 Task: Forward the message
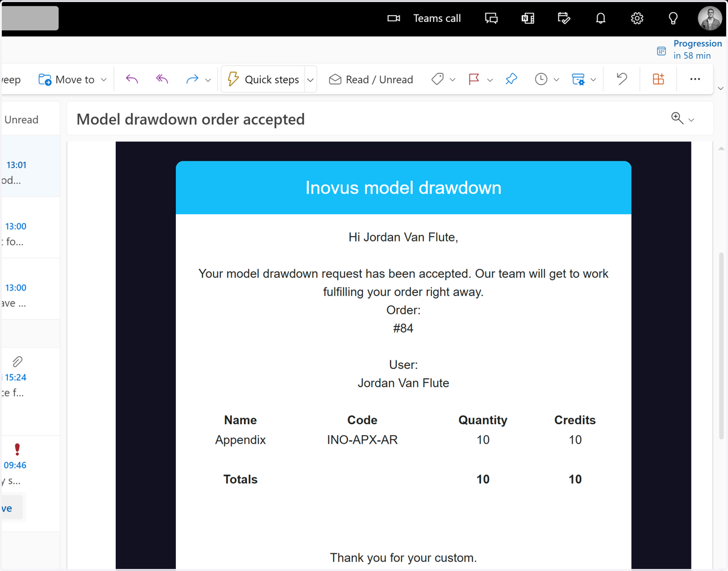pyautogui.click(x=192, y=79)
